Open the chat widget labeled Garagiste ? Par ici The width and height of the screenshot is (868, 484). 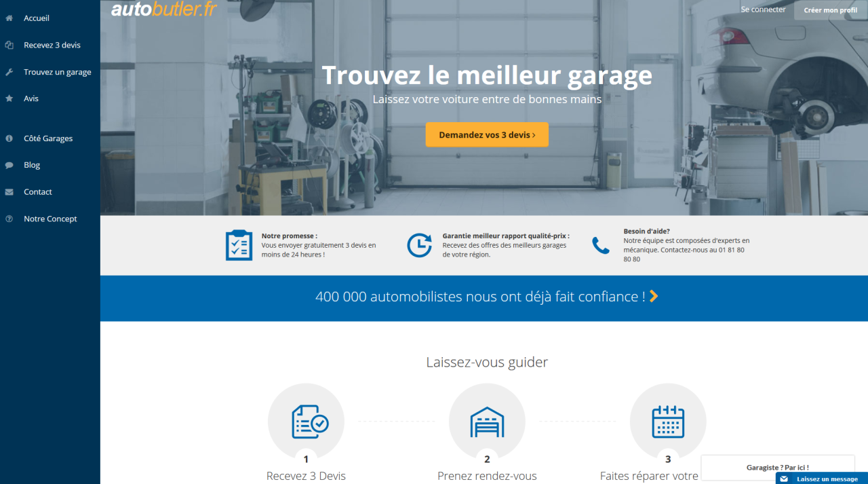pyautogui.click(x=777, y=467)
